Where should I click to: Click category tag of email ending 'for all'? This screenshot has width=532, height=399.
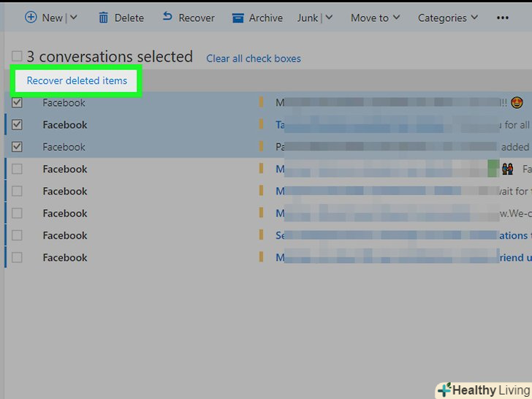pyautogui.click(x=261, y=124)
